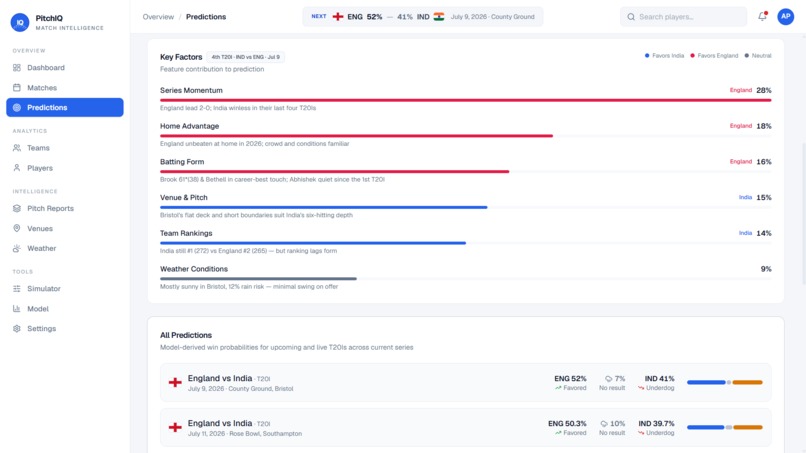Open Teams in sidebar

65,148
